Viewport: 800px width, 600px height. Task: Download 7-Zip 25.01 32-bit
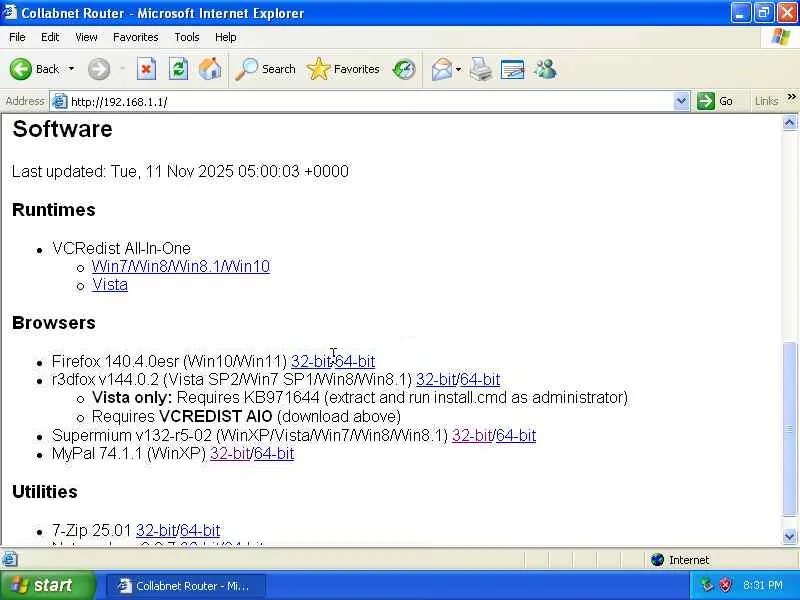(x=156, y=531)
